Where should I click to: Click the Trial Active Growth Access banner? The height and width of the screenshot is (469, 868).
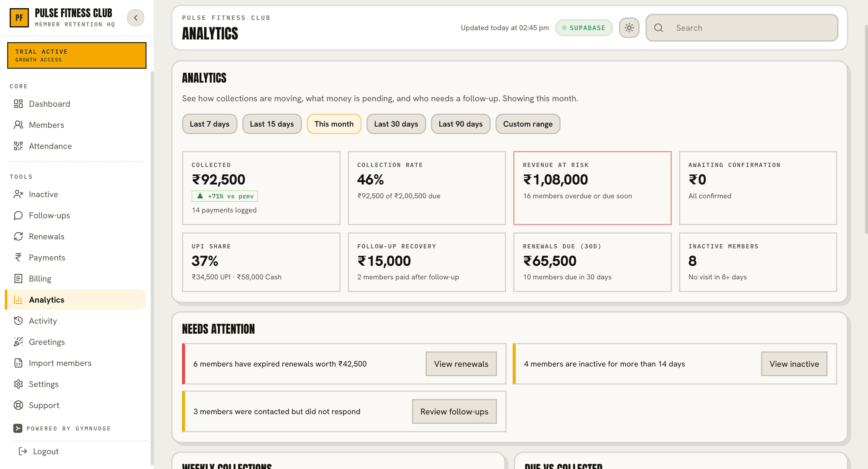click(77, 55)
